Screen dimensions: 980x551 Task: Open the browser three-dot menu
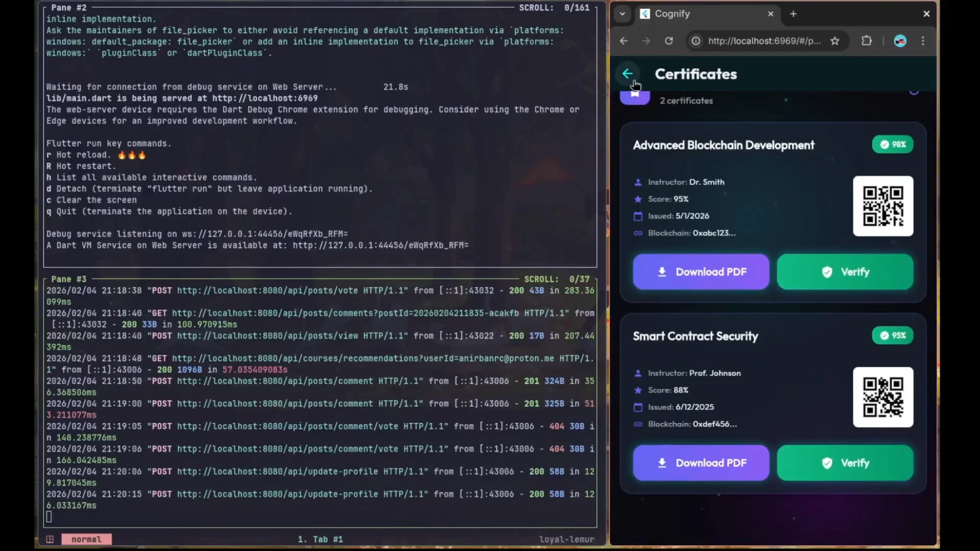[x=923, y=41]
